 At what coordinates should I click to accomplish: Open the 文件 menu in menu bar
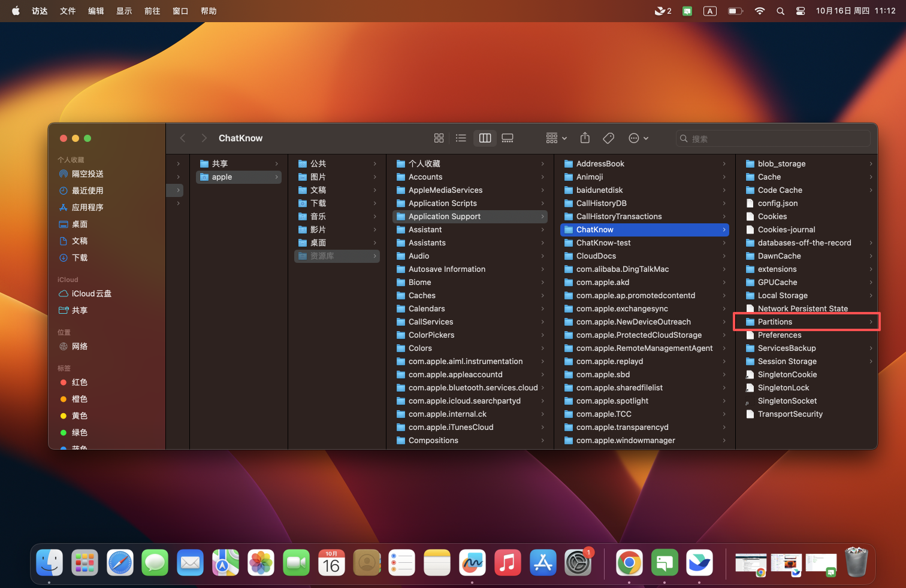pos(68,11)
